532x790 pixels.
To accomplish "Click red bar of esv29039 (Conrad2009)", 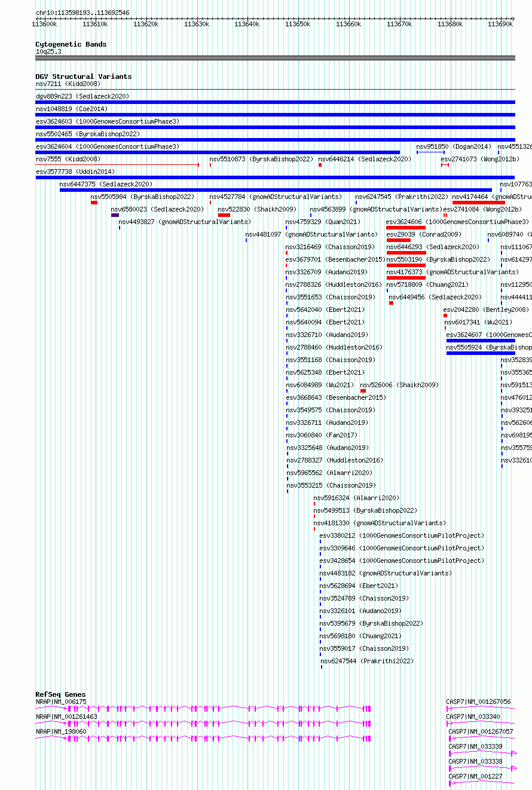I will click(x=398, y=240).
